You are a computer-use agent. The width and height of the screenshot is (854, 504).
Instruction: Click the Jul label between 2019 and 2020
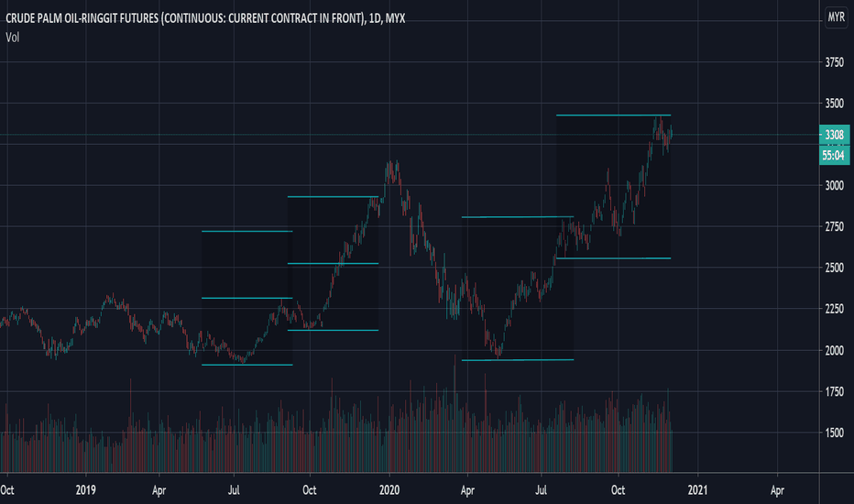click(234, 490)
